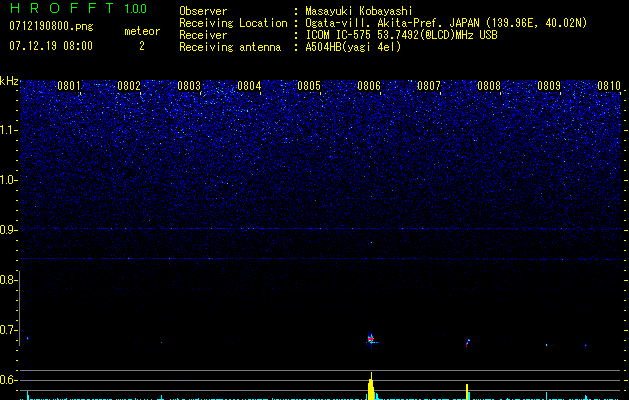Click the 0809 time marker
Image resolution: width=629 pixels, height=400 pixels.
click(x=549, y=86)
